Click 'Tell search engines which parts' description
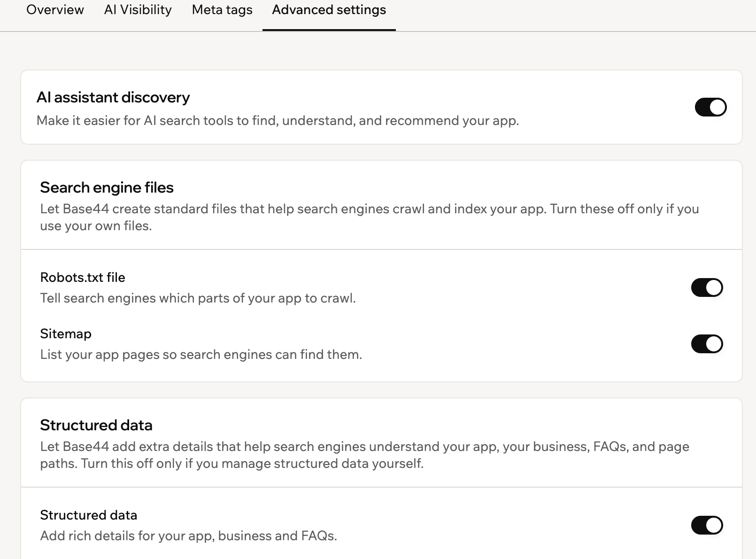 [198, 298]
